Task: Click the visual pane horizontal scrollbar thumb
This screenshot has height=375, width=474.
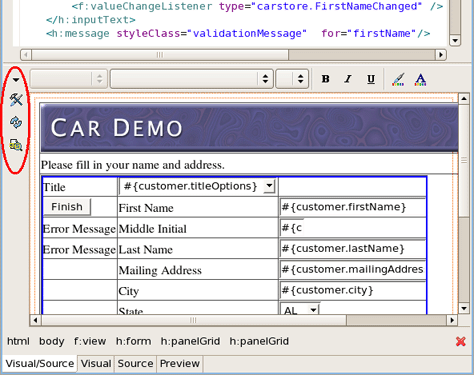Action: [193, 320]
